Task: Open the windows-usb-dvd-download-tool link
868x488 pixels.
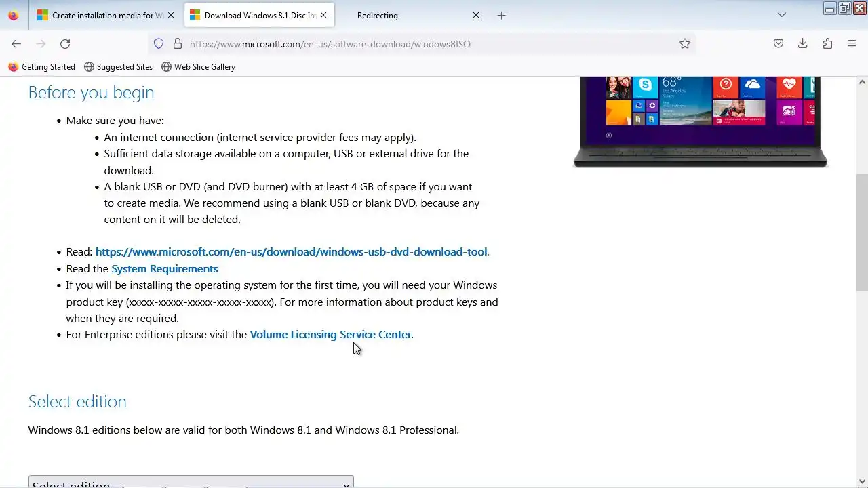Action: click(291, 252)
